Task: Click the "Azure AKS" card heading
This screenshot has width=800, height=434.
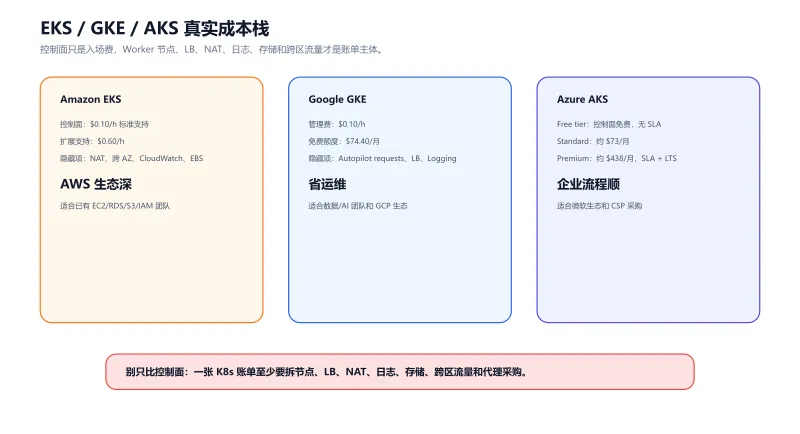Action: tap(582, 99)
